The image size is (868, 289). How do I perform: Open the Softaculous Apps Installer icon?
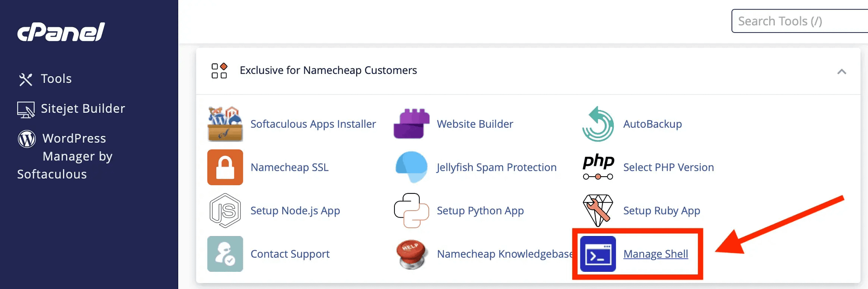tap(225, 124)
